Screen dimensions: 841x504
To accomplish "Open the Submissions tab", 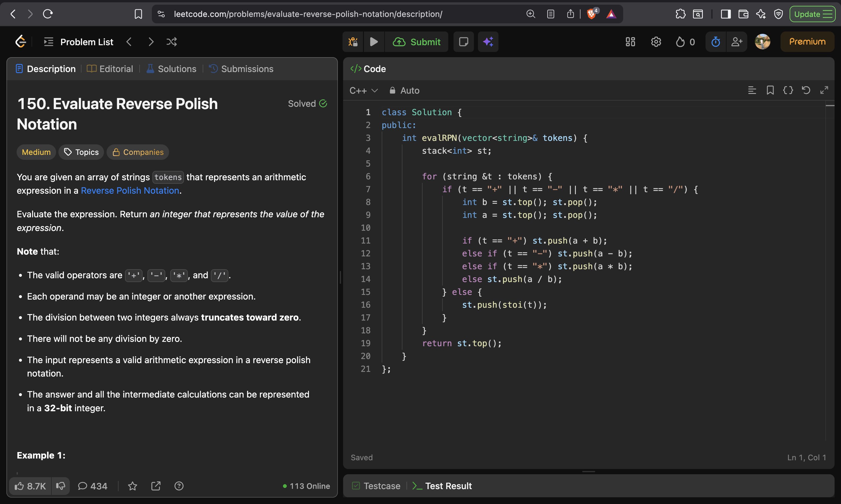I will coord(241,69).
